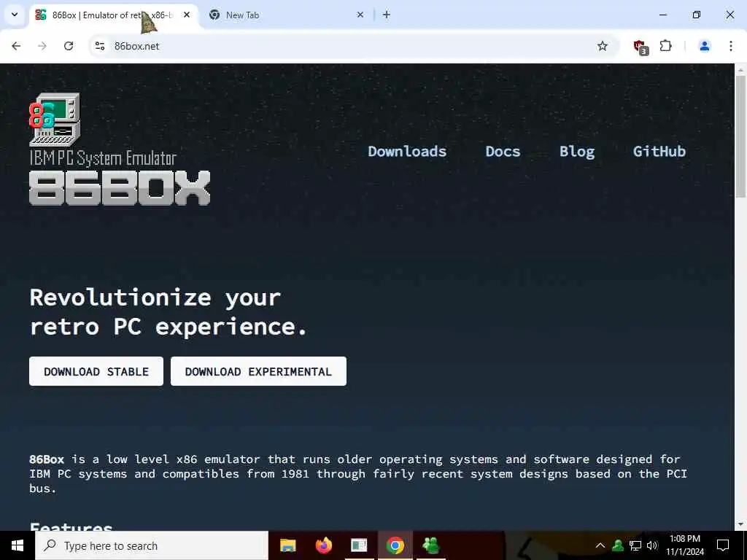Click the browser forward arrow

pos(42,46)
